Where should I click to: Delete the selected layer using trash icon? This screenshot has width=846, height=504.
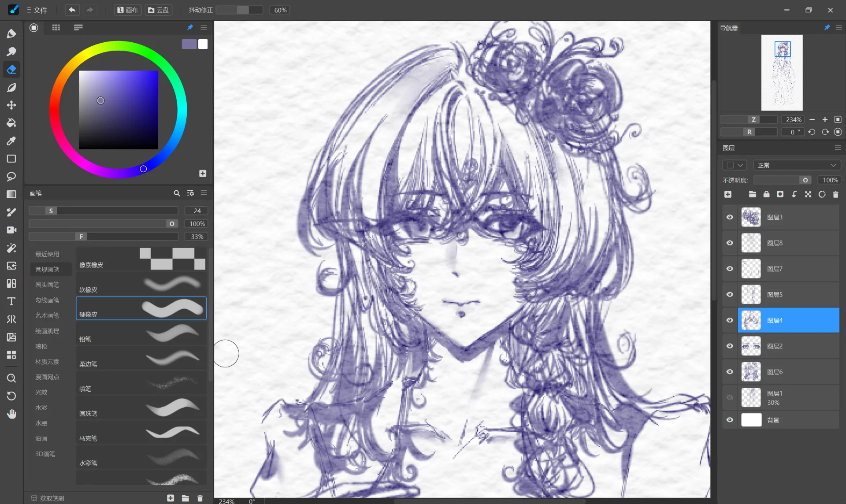click(x=835, y=194)
